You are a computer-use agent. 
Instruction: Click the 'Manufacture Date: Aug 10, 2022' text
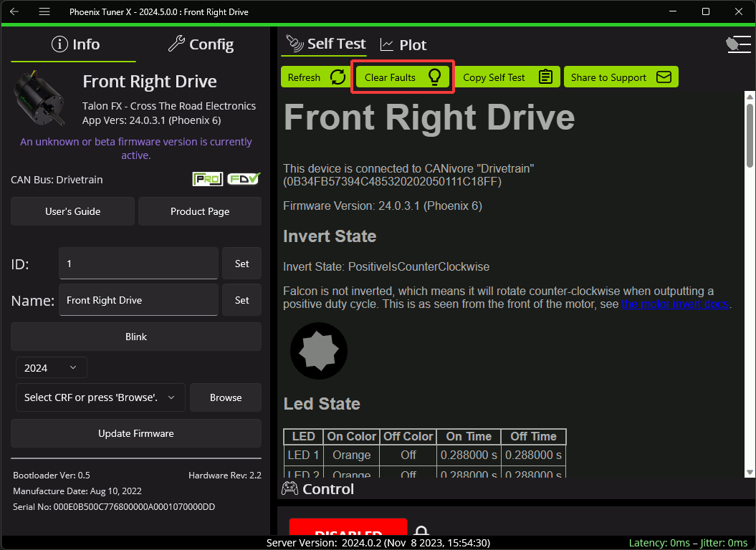pos(77,491)
